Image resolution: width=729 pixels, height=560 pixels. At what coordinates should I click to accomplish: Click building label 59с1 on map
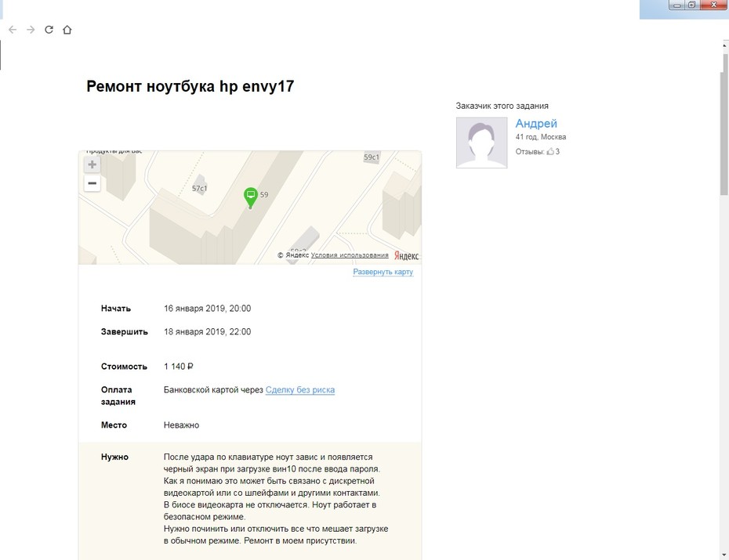(x=371, y=157)
